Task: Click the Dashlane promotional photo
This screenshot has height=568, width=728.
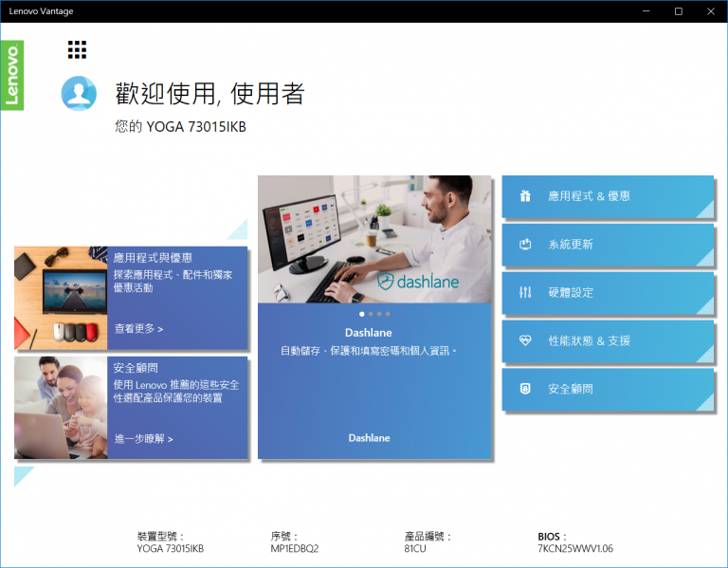Action: coord(374,239)
